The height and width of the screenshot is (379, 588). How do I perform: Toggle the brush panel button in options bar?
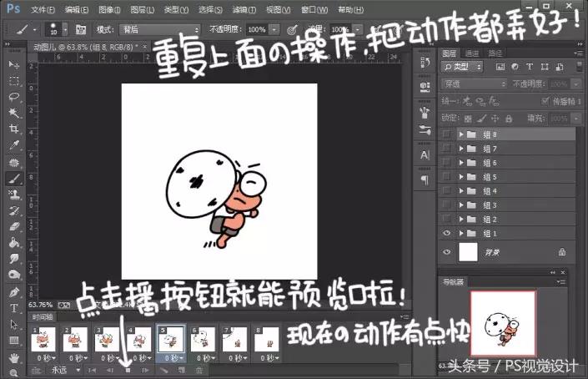point(81,29)
